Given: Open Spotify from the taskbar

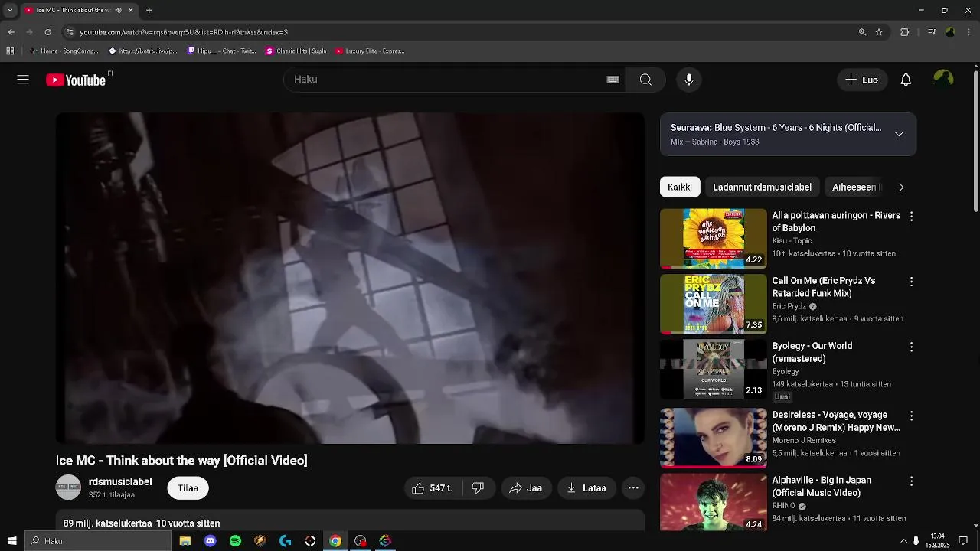Looking at the screenshot, I should 235,541.
